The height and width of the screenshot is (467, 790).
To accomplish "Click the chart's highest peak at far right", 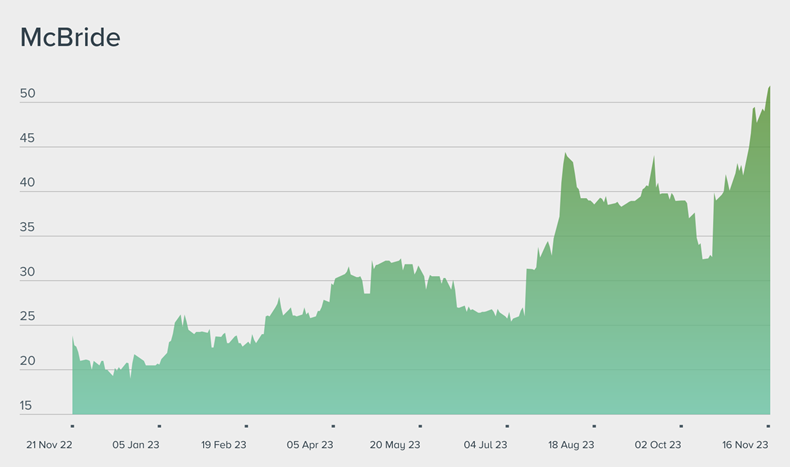I will (769, 88).
